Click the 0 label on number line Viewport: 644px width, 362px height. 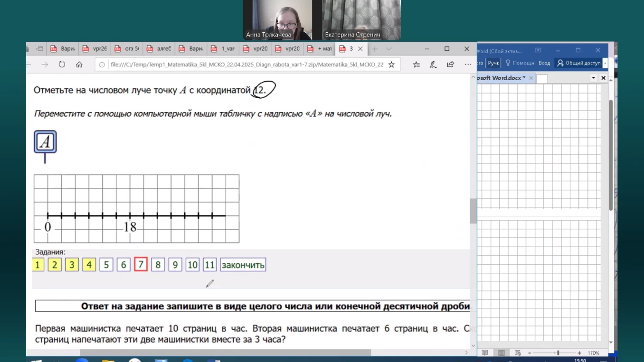click(x=47, y=227)
